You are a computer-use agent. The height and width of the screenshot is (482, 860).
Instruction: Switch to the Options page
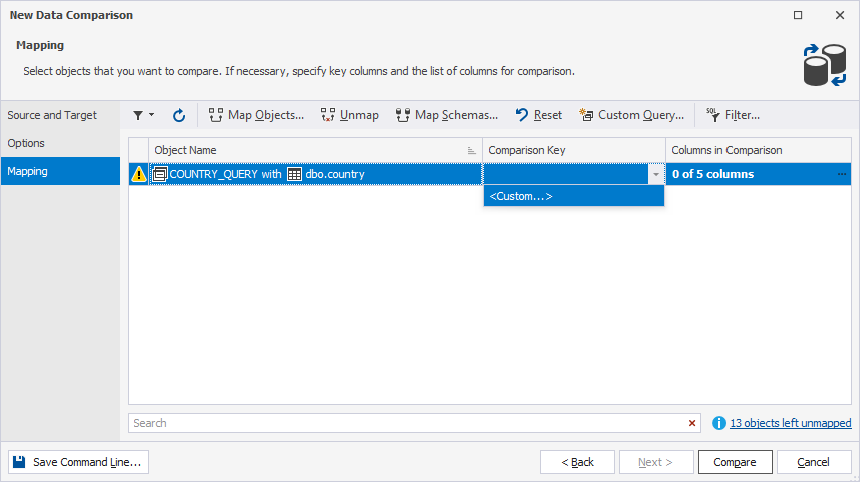pos(26,143)
